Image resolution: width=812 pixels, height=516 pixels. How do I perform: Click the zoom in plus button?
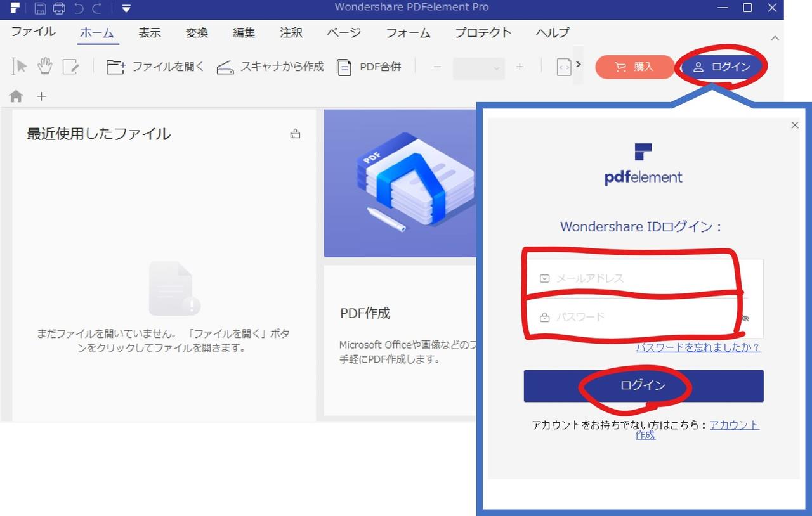click(520, 67)
